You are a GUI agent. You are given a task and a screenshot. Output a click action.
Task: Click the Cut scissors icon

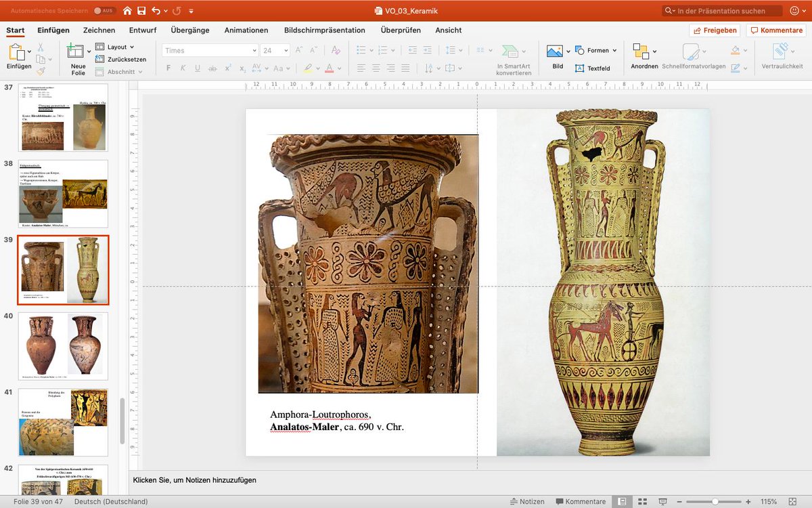41,47
